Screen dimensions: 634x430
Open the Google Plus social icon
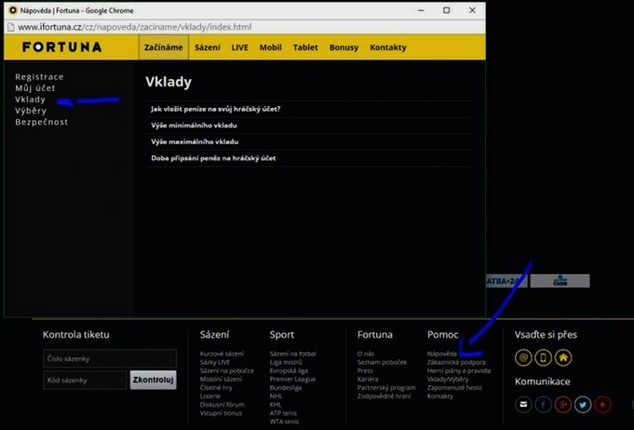[563, 404]
